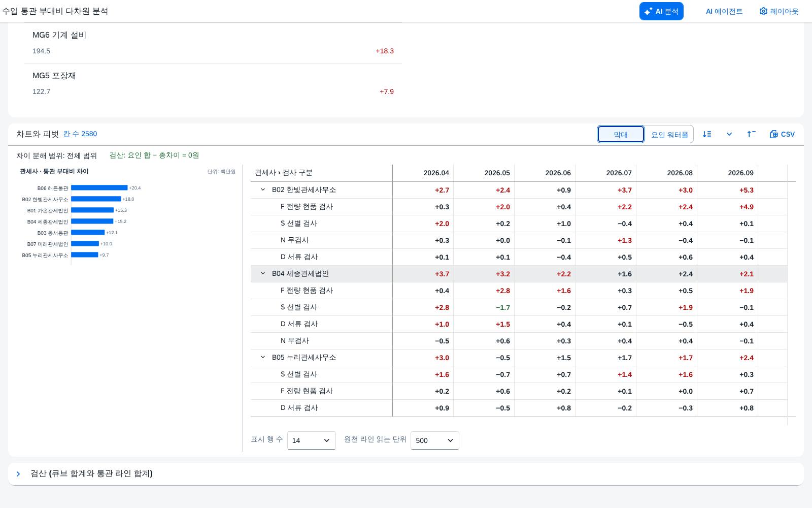This screenshot has width=812, height=508.
Task: Click the B01 가온관세법인 bar in chart
Action: pos(92,210)
